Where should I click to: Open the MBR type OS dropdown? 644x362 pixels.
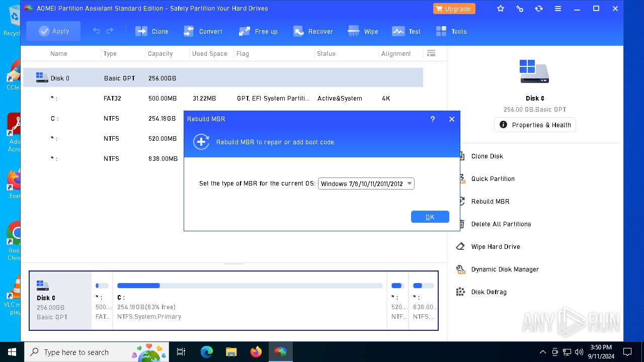[x=366, y=184]
